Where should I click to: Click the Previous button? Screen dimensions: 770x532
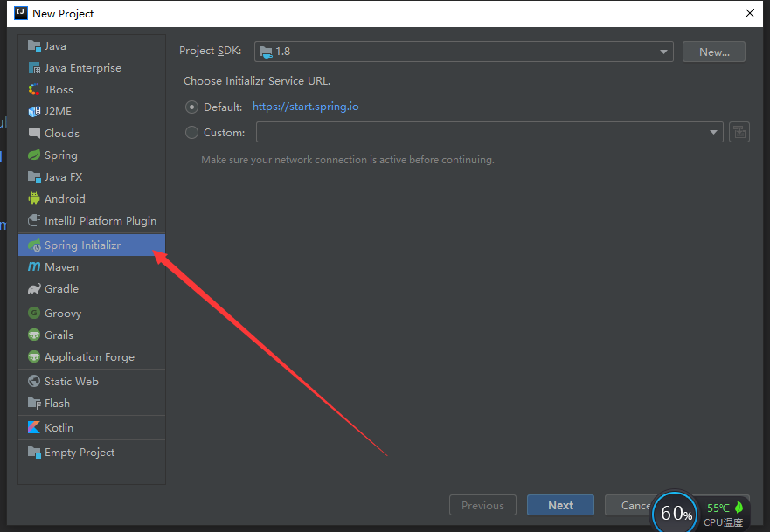[482, 505]
